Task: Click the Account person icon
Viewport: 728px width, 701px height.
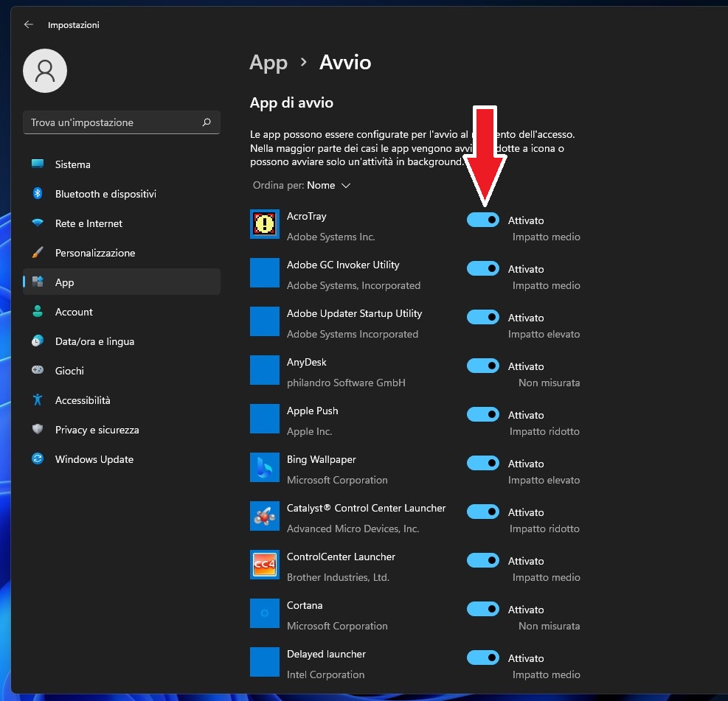Action: pos(38,311)
